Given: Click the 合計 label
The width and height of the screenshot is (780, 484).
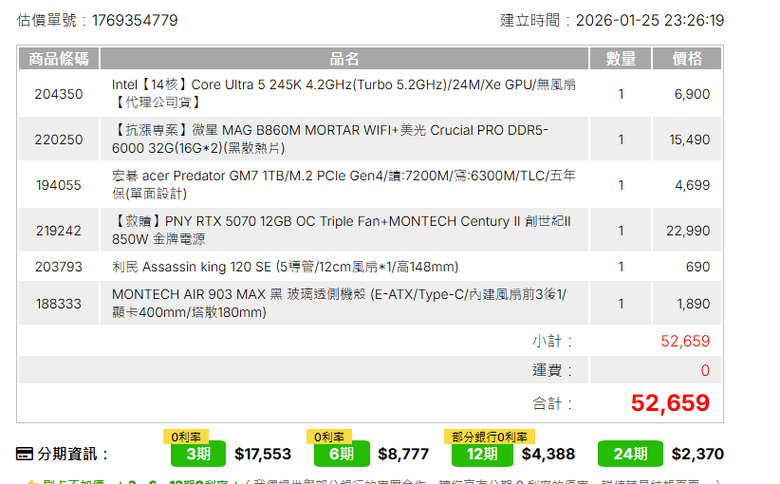Looking at the screenshot, I should click(x=552, y=403).
